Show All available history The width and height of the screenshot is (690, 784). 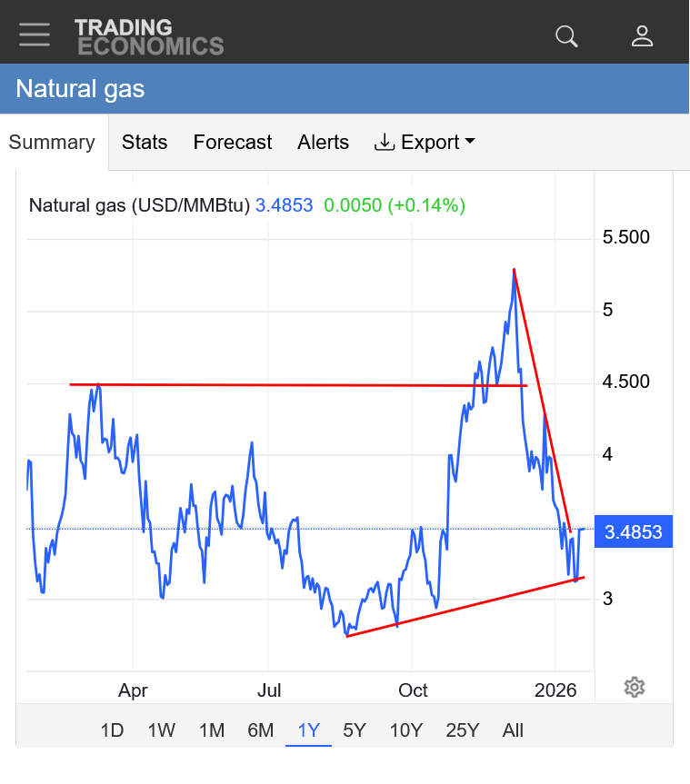coord(513,730)
